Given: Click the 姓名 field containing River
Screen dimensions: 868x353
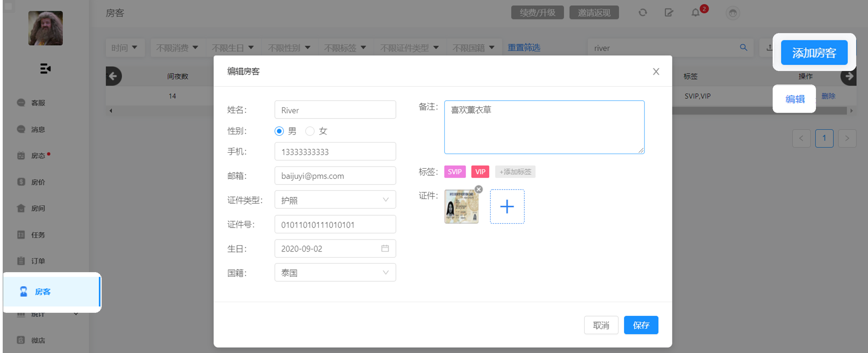Looking at the screenshot, I should tap(335, 110).
